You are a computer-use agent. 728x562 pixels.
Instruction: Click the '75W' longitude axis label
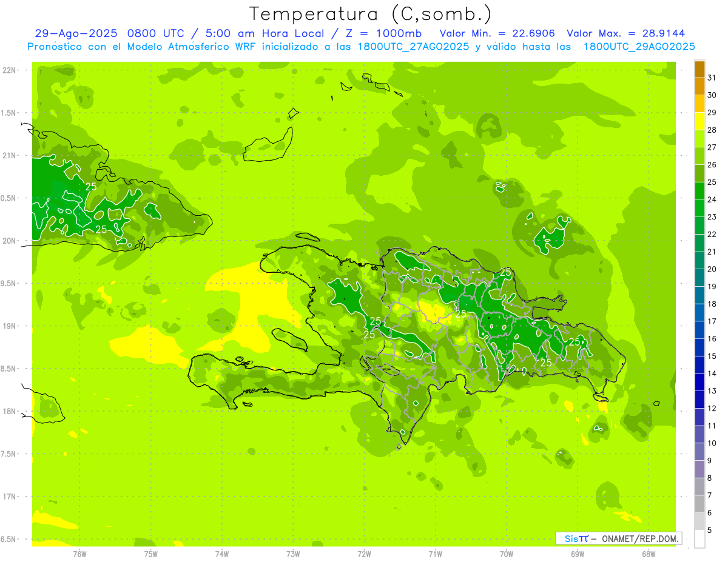[x=151, y=554]
